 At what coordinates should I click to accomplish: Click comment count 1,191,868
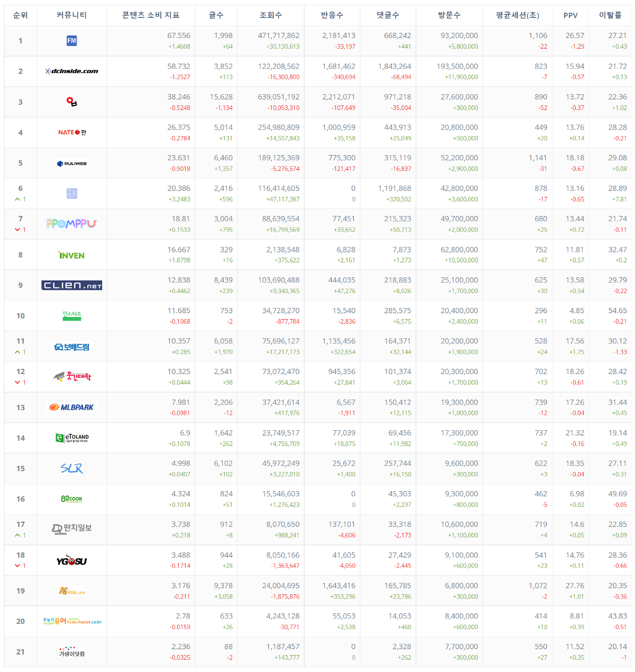[x=395, y=188]
